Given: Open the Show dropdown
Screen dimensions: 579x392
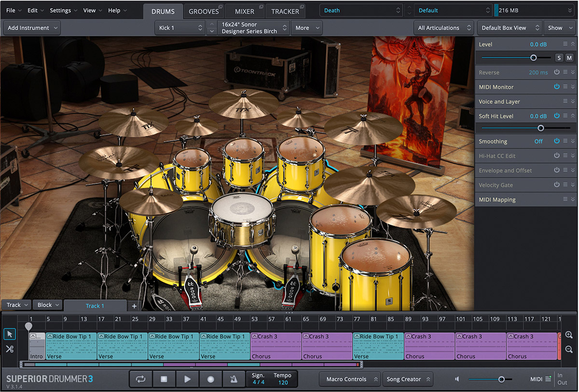Looking at the screenshot, I should (x=559, y=28).
